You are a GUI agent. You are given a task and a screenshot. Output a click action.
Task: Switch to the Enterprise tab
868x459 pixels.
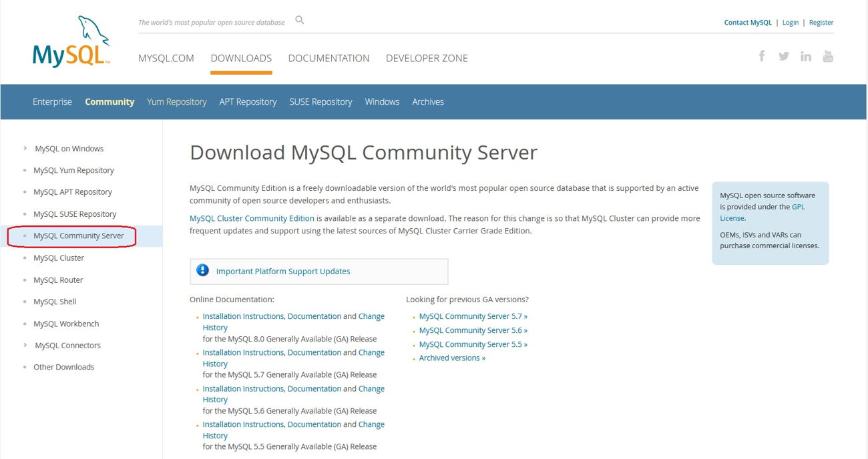pyautogui.click(x=52, y=102)
